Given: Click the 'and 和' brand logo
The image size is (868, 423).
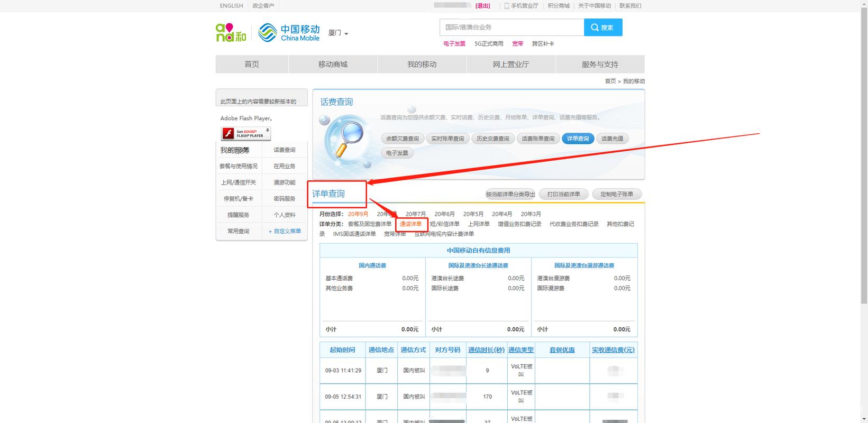Looking at the screenshot, I should [x=231, y=33].
